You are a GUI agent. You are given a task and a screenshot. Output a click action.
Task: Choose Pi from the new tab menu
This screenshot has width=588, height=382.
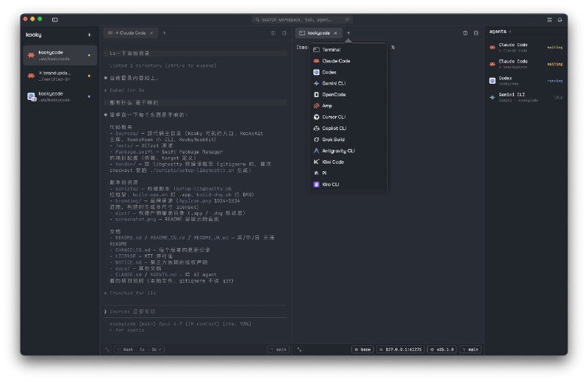point(348,173)
